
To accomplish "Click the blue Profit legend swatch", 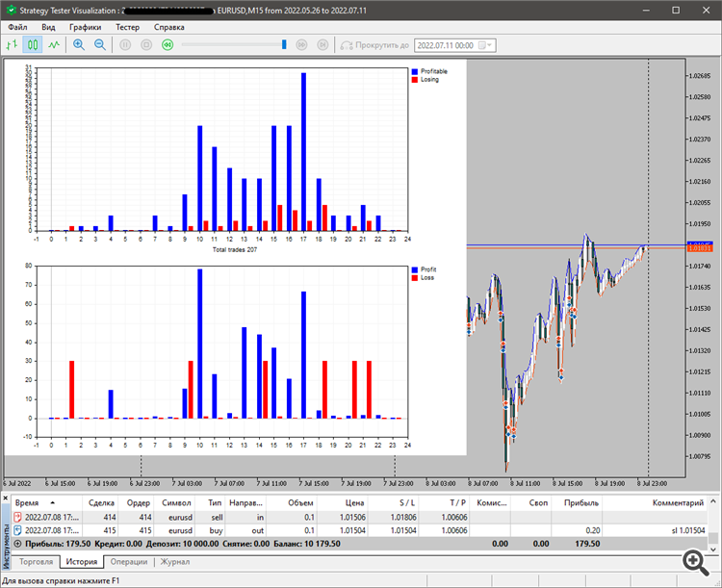I will (x=414, y=269).
